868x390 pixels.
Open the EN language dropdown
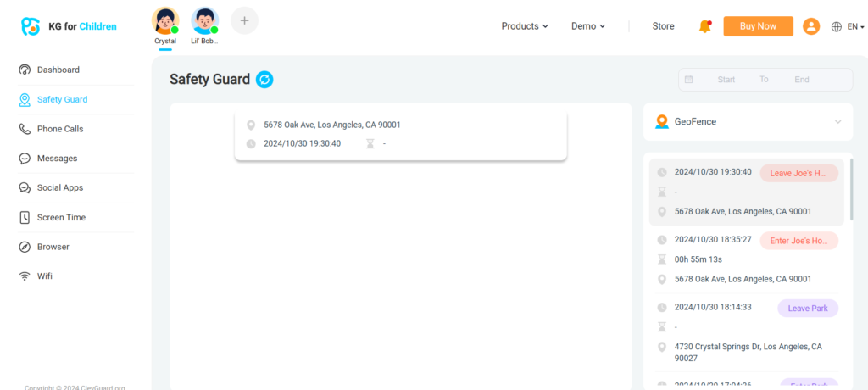coord(856,26)
